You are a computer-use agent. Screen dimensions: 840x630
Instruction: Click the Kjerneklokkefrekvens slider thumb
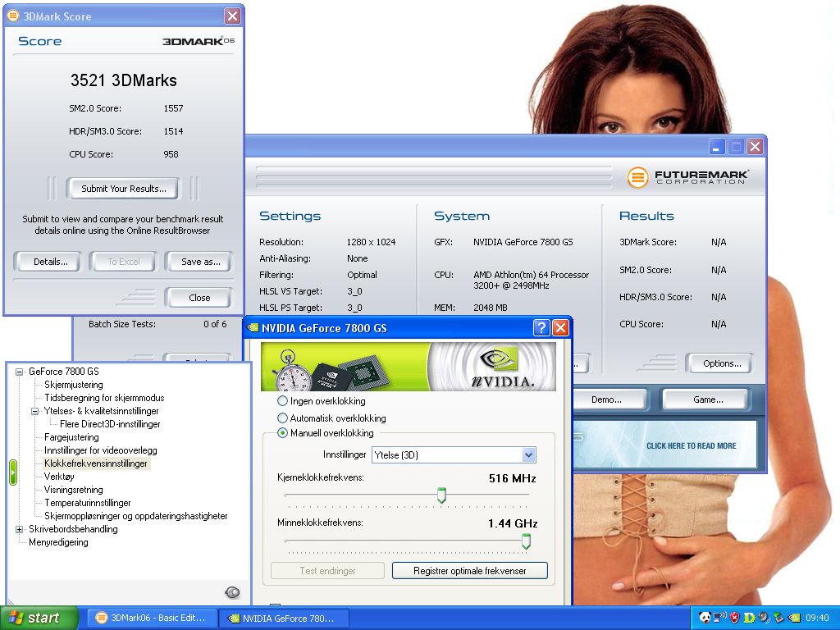441,495
